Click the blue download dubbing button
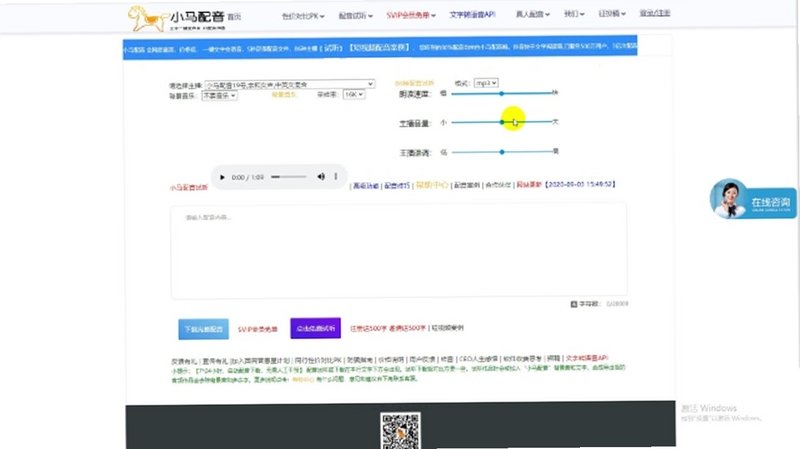800x449 pixels. click(203, 329)
